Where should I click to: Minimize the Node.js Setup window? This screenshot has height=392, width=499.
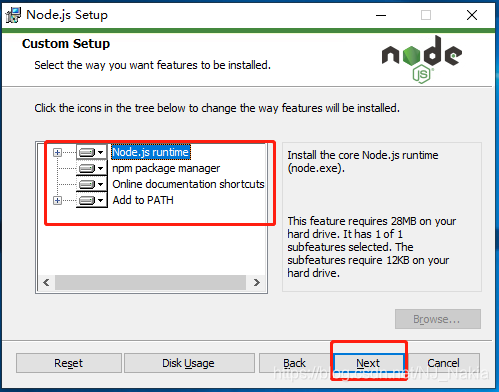click(x=381, y=15)
